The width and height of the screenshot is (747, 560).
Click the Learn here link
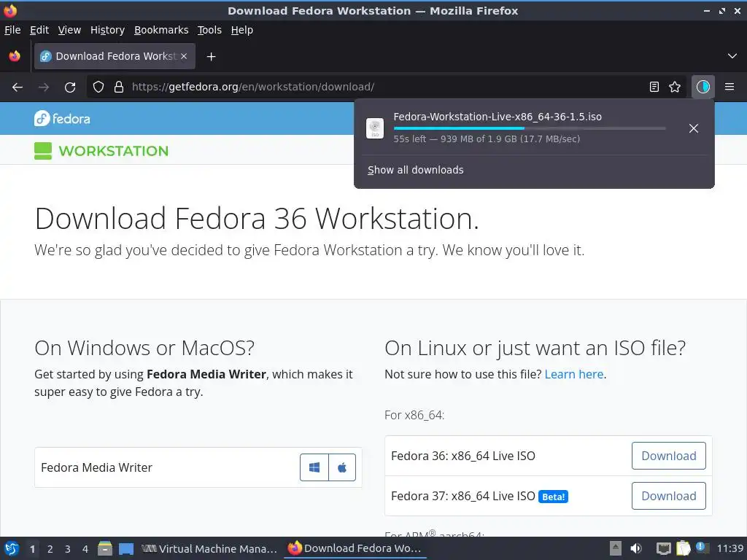coord(574,374)
